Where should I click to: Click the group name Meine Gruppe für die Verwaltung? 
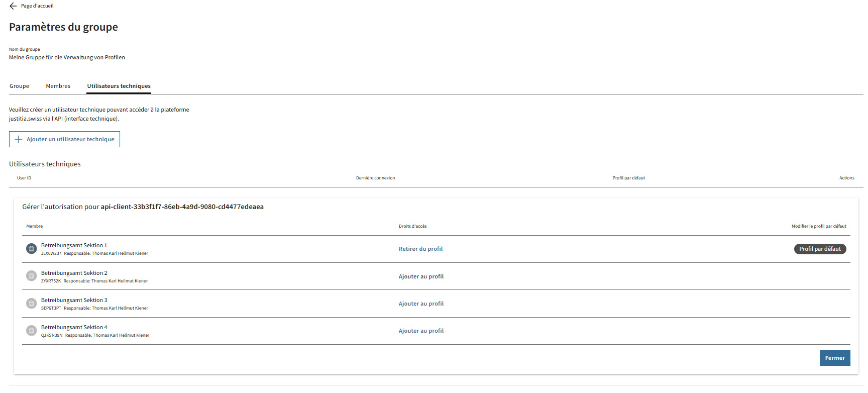67,57
